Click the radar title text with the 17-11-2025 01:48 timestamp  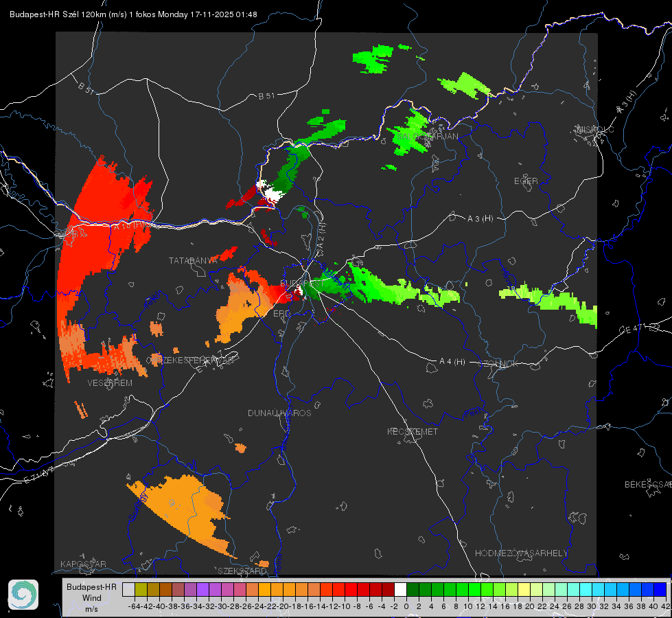(133, 14)
